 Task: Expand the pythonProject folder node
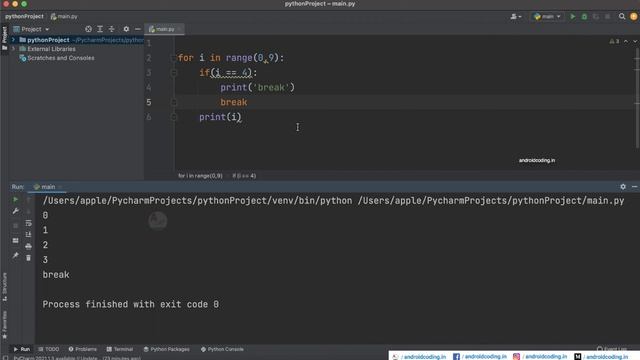[13, 40]
